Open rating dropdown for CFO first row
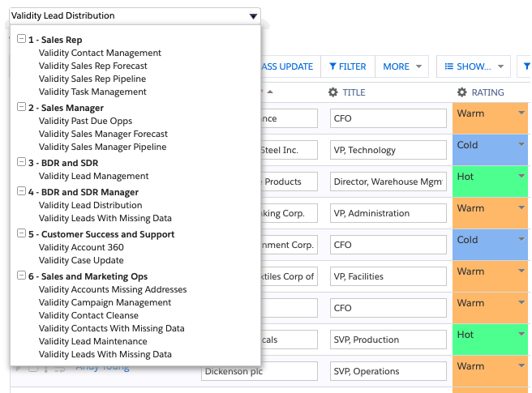This screenshot has width=532, height=393. coord(521,113)
